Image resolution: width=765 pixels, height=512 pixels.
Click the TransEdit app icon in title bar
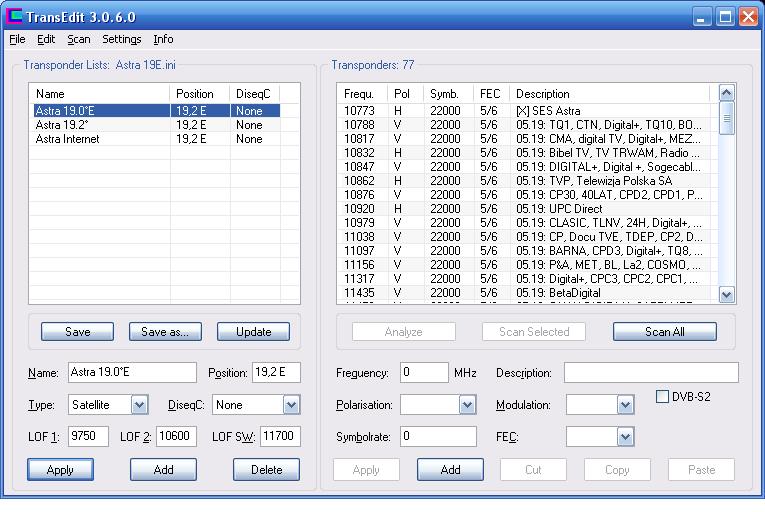coord(14,16)
